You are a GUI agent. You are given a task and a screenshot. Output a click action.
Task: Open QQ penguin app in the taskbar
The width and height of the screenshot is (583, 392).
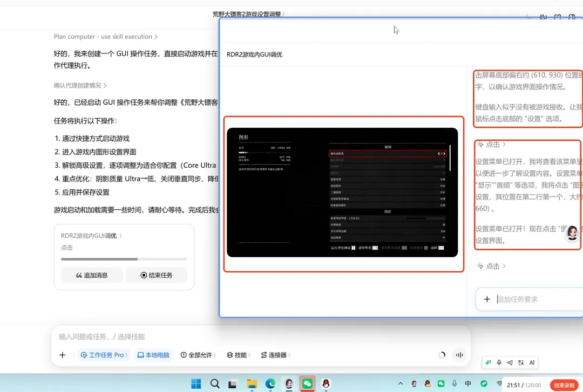[x=326, y=383]
